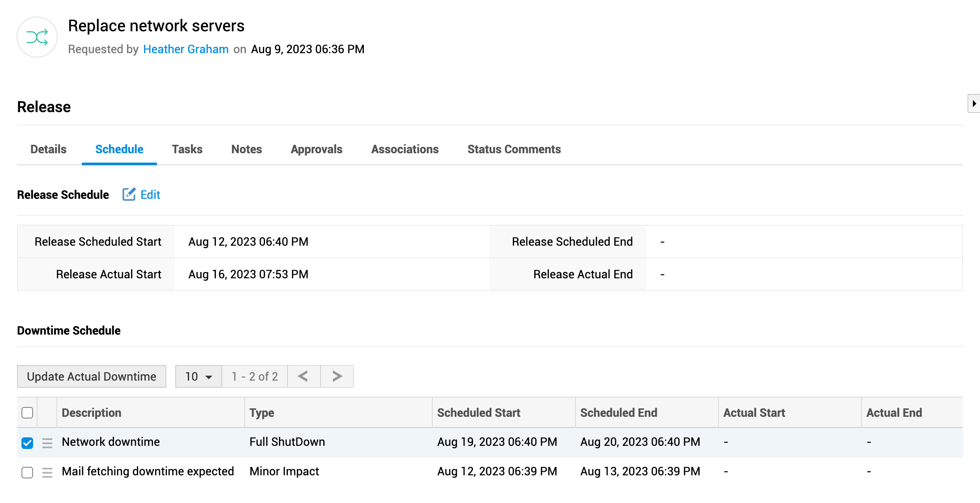Open the Details tab
980x503 pixels.
[x=48, y=149]
